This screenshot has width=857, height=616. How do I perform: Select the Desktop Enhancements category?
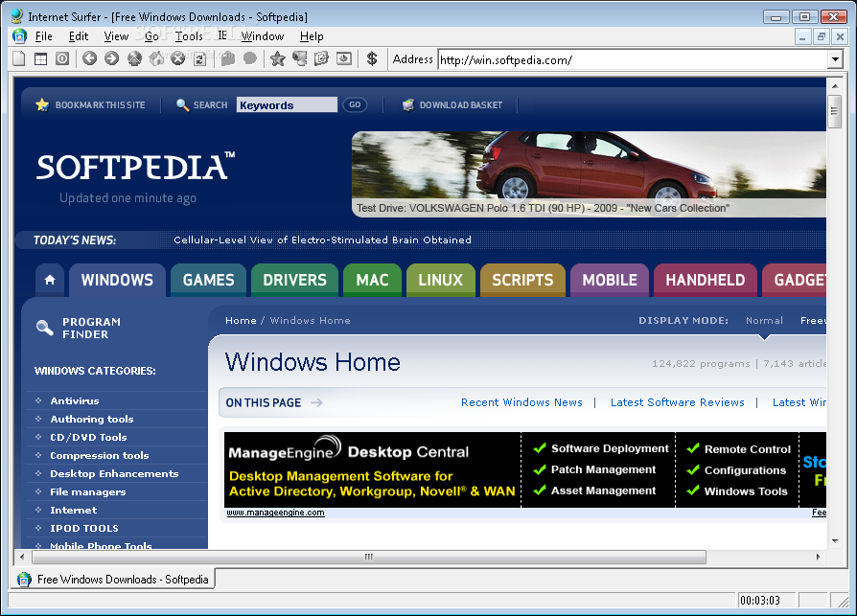114,473
